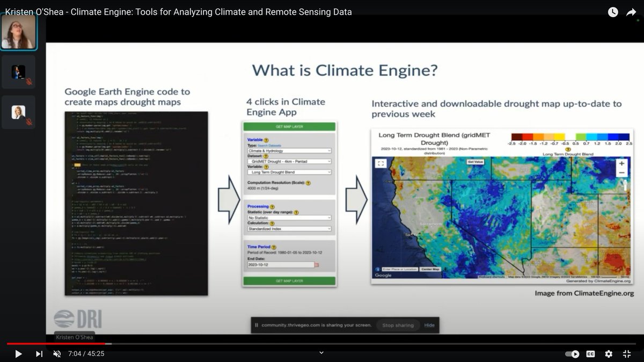Open the GridMET Drought dataset dropdown
The height and width of the screenshot is (362, 644).
(289, 161)
